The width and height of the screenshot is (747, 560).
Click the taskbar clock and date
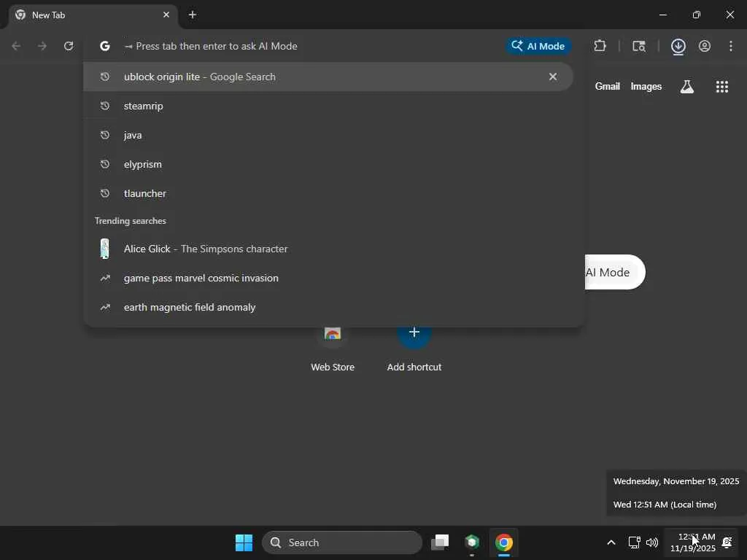coord(693,542)
